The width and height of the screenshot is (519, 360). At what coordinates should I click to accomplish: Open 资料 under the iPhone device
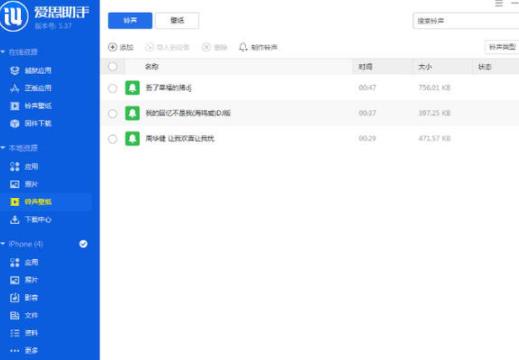point(24,333)
